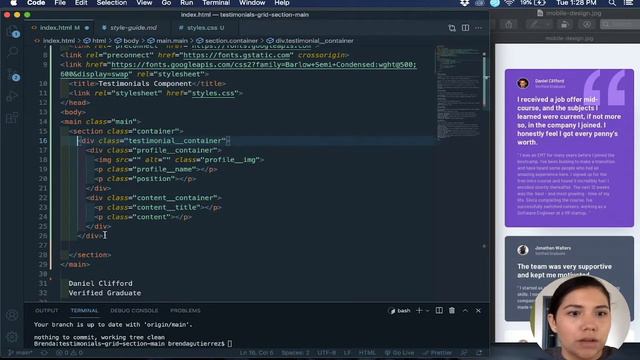The width and height of the screenshot is (640, 360).
Task: Open the View menu
Action: click(144, 3)
